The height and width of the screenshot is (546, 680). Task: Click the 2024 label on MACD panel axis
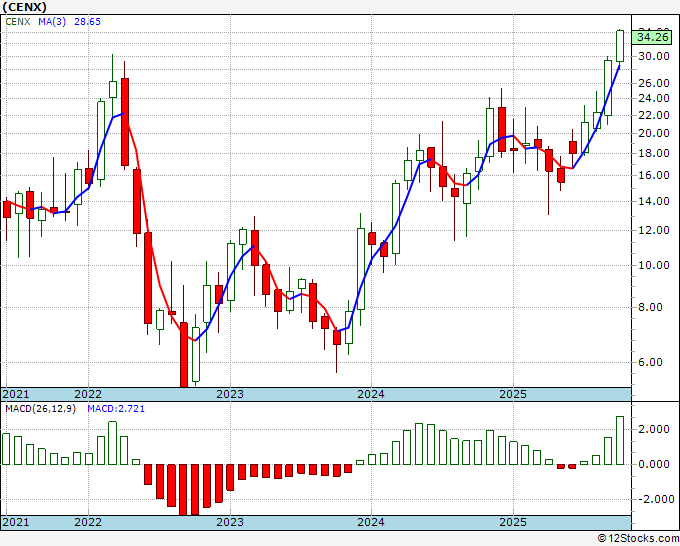(x=371, y=522)
